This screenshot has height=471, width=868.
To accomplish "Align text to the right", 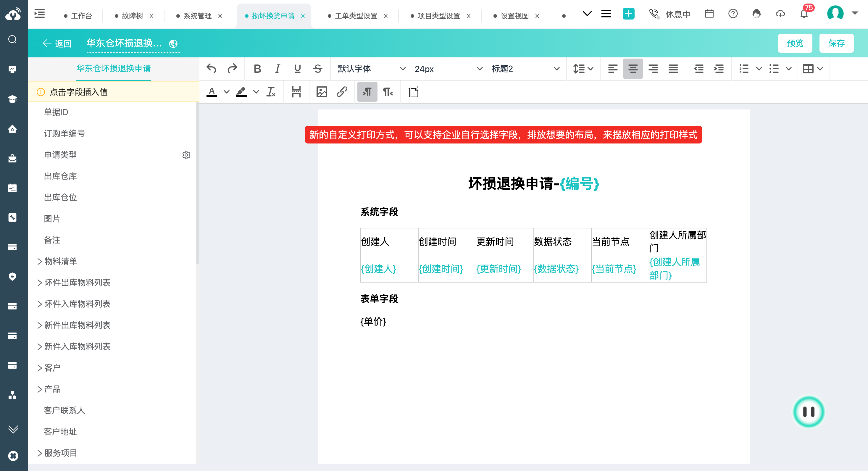I will click(653, 69).
